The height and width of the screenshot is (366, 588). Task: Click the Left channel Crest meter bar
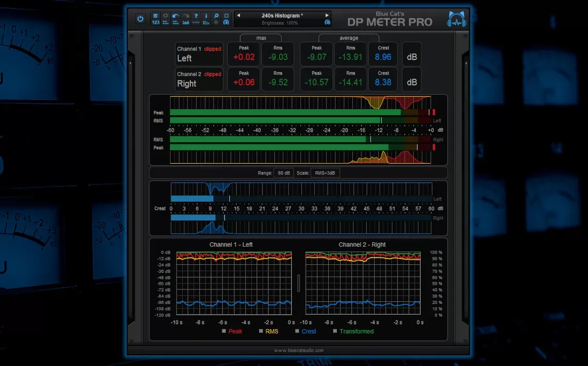[x=301, y=199]
